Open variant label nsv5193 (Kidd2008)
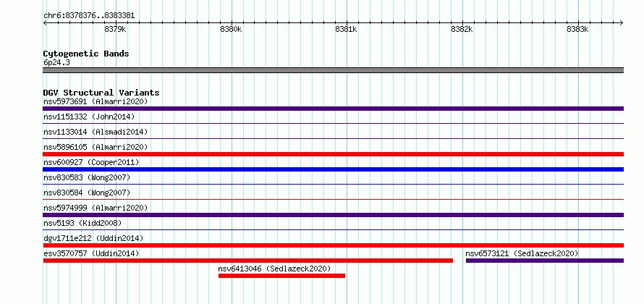 pyautogui.click(x=82, y=223)
